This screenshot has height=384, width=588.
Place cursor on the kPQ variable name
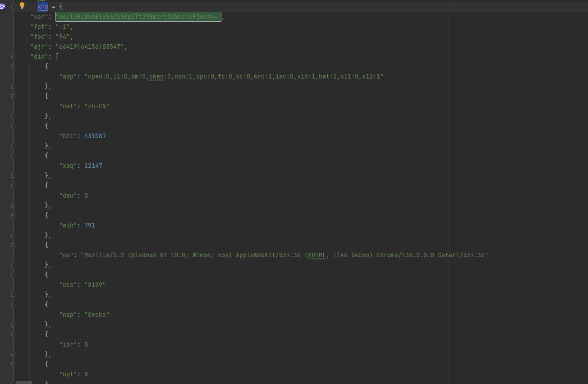(43, 7)
